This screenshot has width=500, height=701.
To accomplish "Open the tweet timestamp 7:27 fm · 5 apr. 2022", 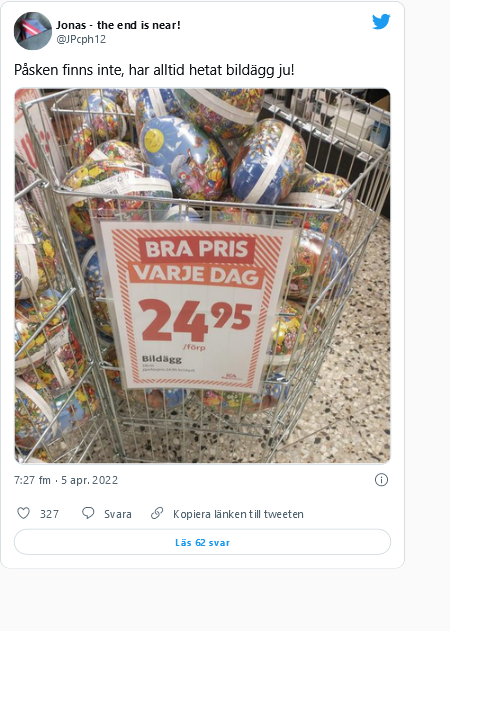I will (x=66, y=480).
